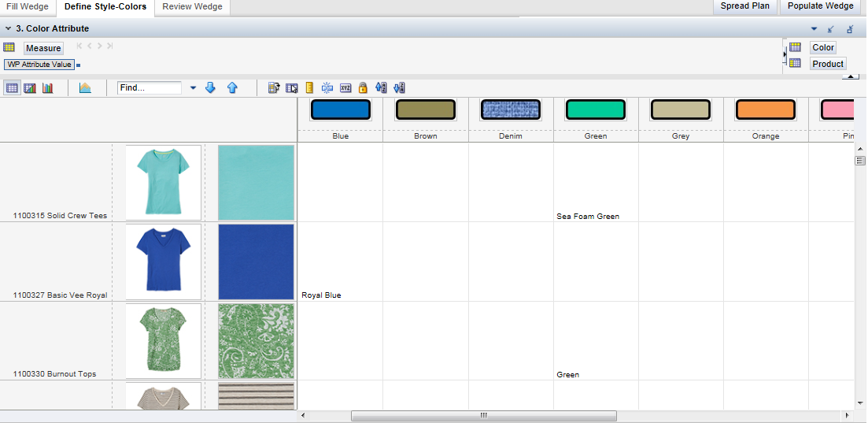
Task: Click the padlock lock-cells icon
Action: (x=363, y=87)
